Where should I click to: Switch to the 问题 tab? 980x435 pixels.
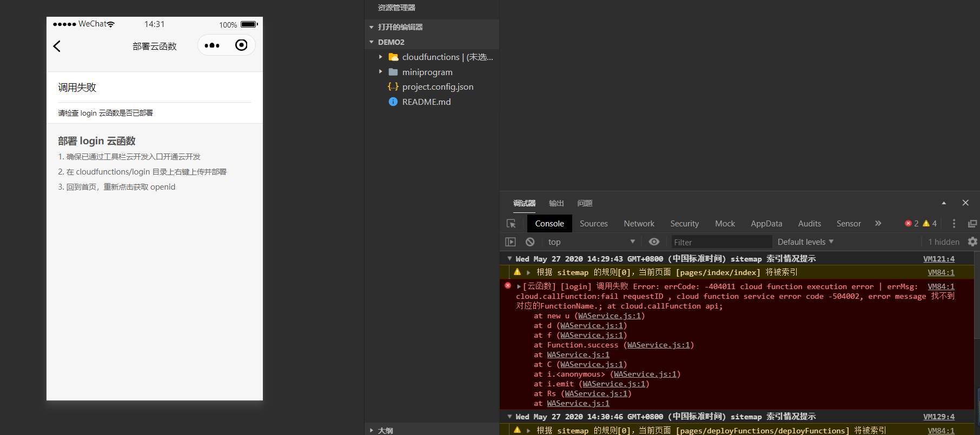click(x=585, y=203)
